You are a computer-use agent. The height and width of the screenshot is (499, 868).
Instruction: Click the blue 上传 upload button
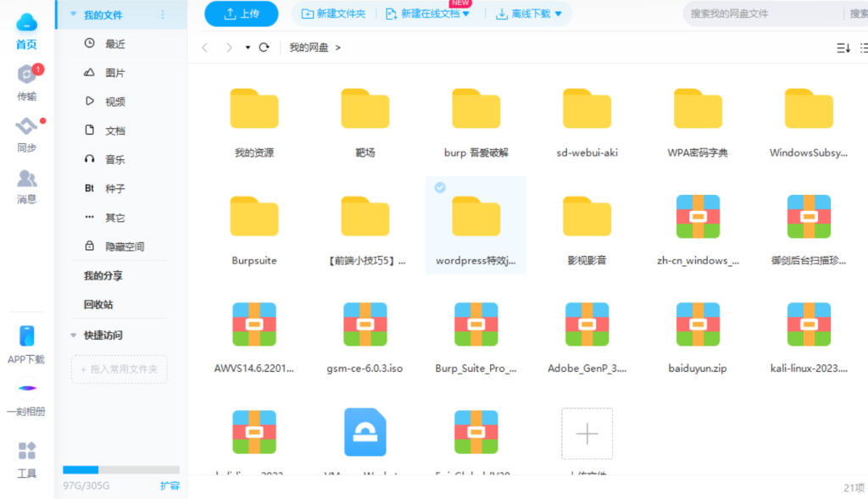(x=242, y=14)
